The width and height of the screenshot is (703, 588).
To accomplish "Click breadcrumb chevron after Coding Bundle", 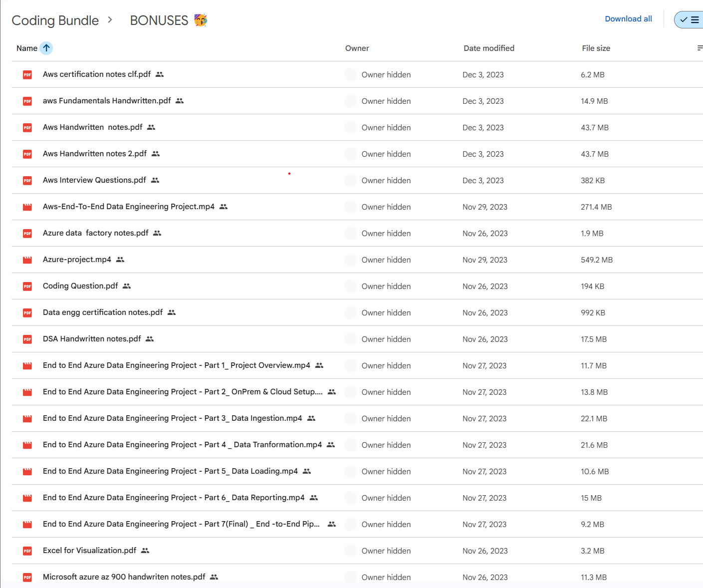I will [110, 20].
